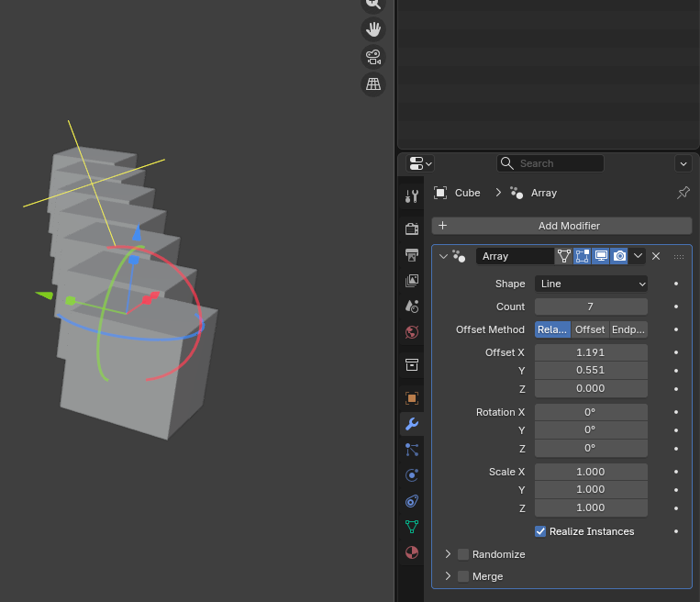Collapse the Array modifier panel
Screen dimensions: 700x602
pyautogui.click(x=443, y=256)
